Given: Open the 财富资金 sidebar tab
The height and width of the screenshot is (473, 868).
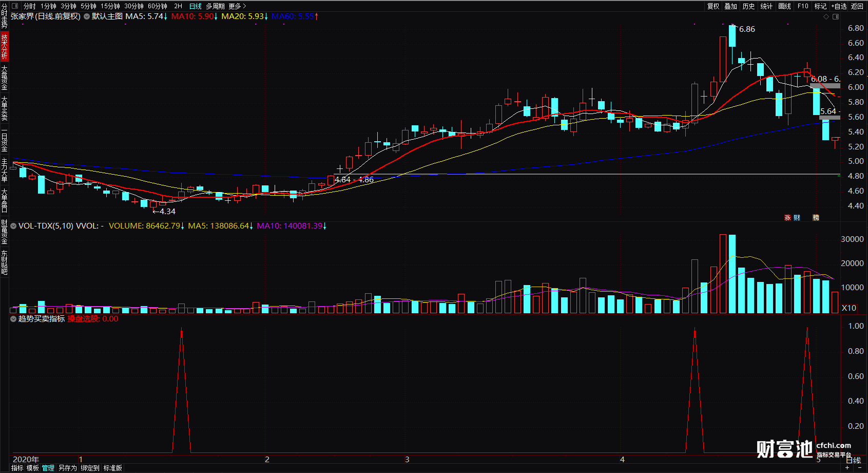Looking at the screenshot, I should [x=4, y=232].
